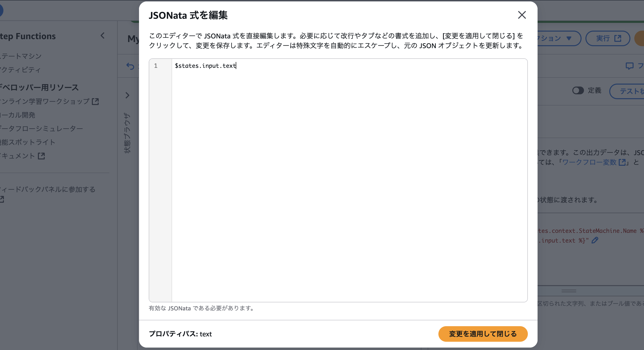The image size is (644, 350).
Task: Click the external-link icon inside the 実行 button
Action: tap(618, 38)
